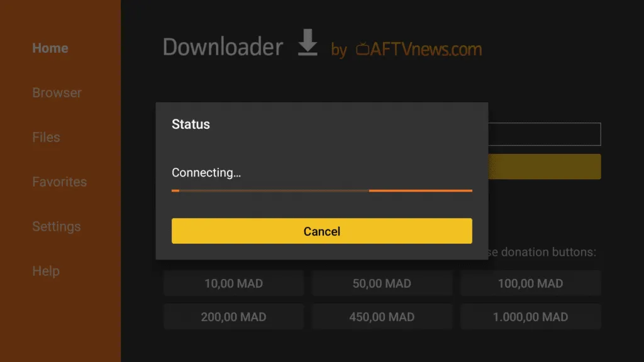This screenshot has width=644, height=362.
Task: Cancel the connecting status dialog
Action: [321, 231]
